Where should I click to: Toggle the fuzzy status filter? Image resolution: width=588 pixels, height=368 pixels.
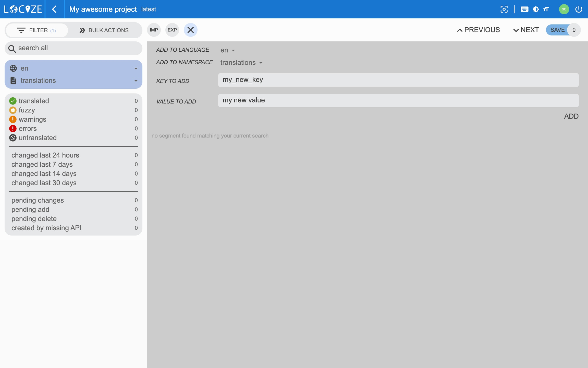27,110
